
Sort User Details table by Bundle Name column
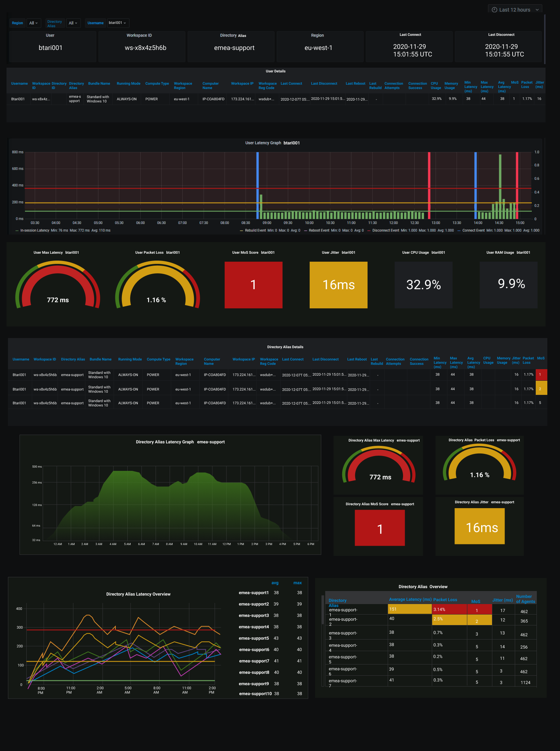point(99,84)
